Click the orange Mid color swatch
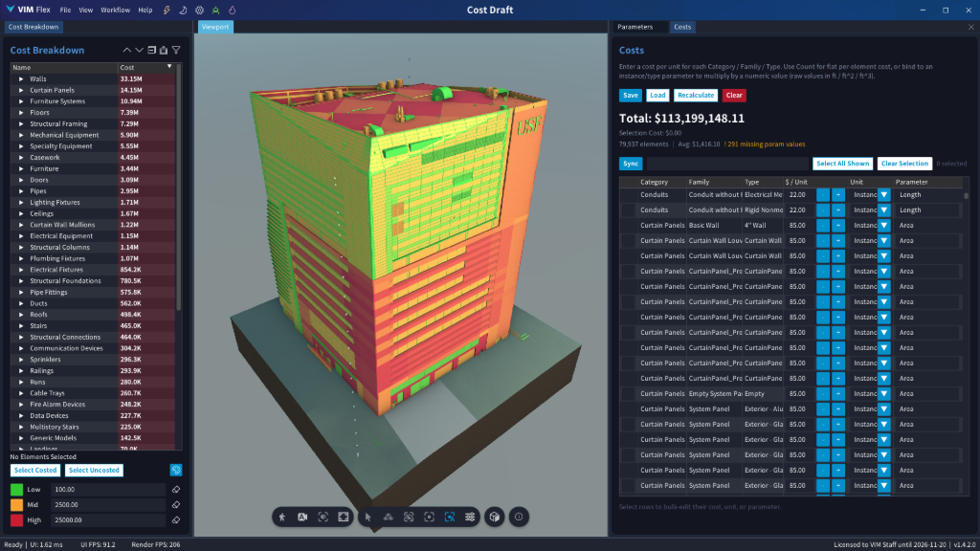The width and height of the screenshot is (980, 551). tap(17, 505)
